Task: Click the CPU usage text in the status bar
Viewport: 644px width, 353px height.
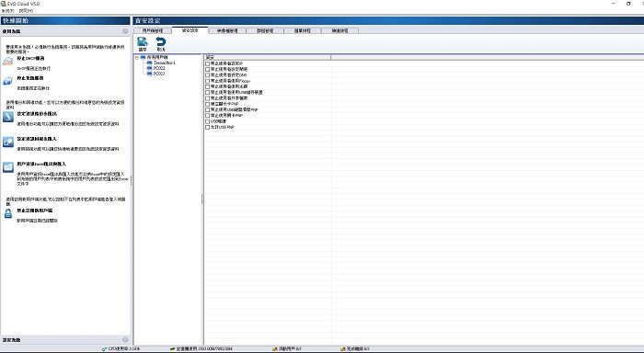Action: [124, 349]
